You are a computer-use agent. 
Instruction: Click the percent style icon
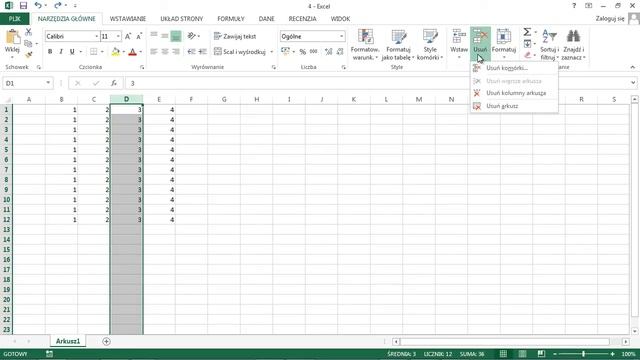point(302,51)
